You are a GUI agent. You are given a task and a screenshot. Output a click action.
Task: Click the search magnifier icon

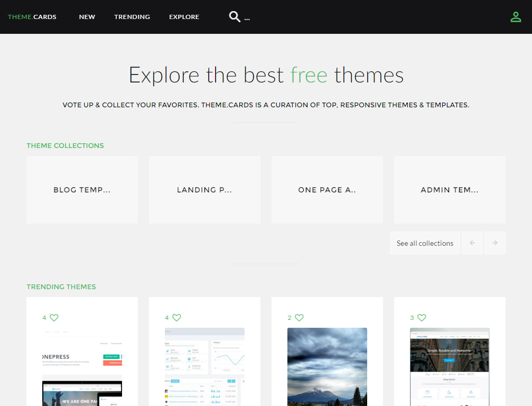click(x=235, y=17)
